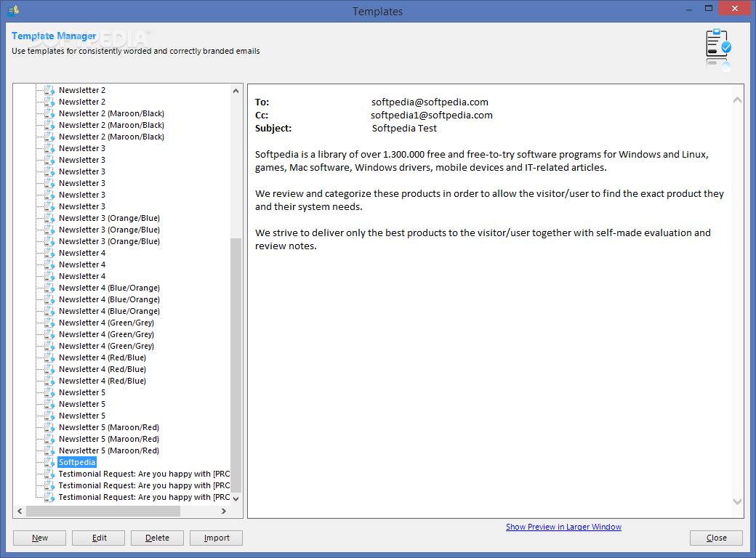Click the preview pane's scroll-down arrow
Image resolution: width=756 pixels, height=558 pixels.
pos(737,501)
